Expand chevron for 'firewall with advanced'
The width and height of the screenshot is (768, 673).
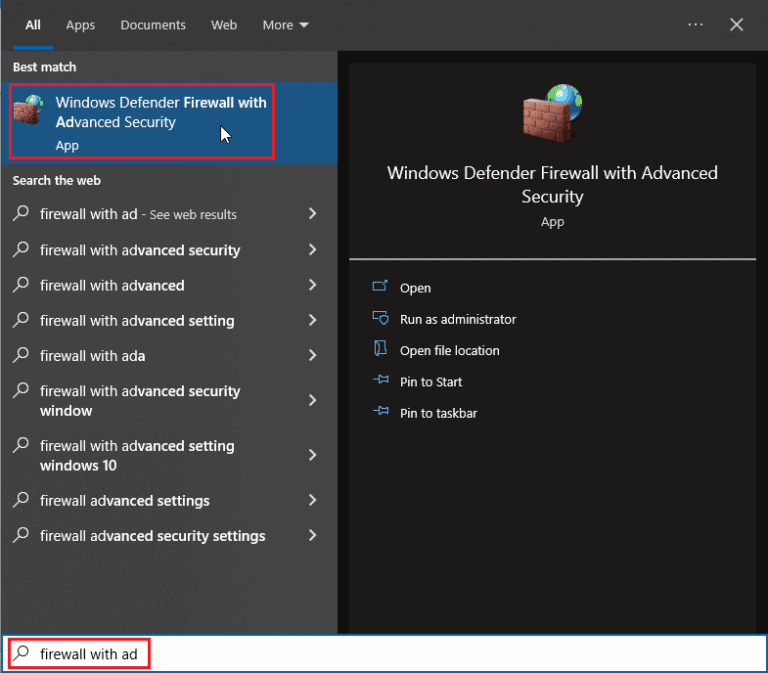coord(312,285)
